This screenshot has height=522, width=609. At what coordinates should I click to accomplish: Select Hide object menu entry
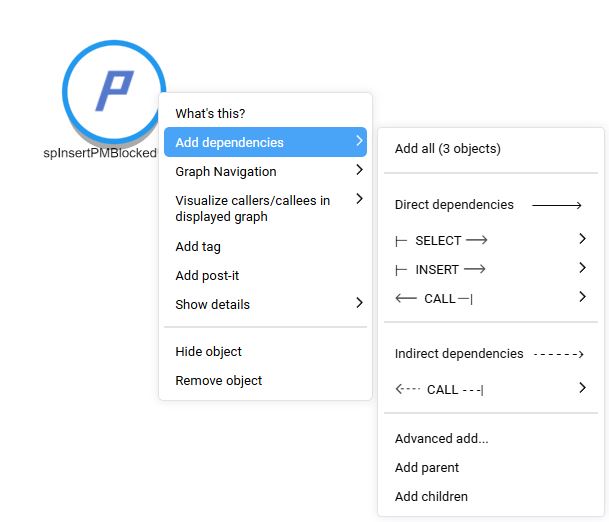click(208, 351)
